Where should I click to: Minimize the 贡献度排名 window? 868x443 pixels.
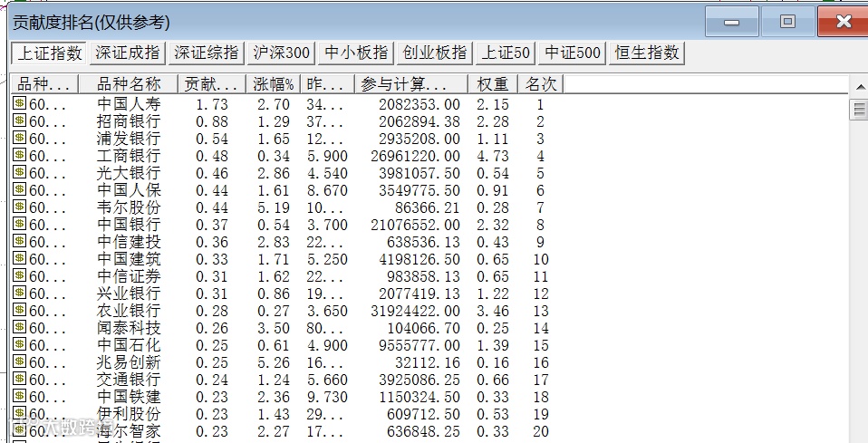pos(732,22)
